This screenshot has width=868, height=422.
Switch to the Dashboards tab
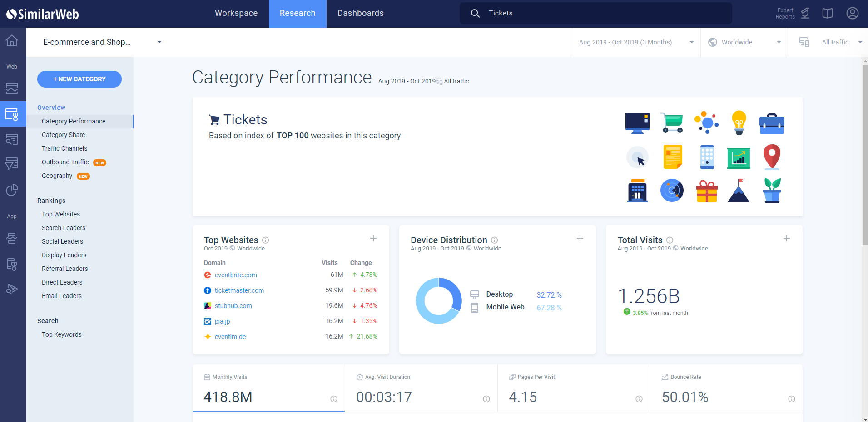(x=361, y=14)
